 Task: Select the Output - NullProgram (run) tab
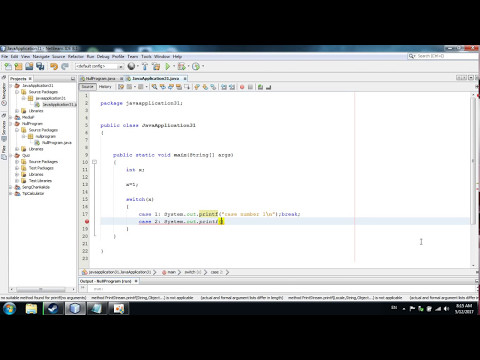(106, 281)
